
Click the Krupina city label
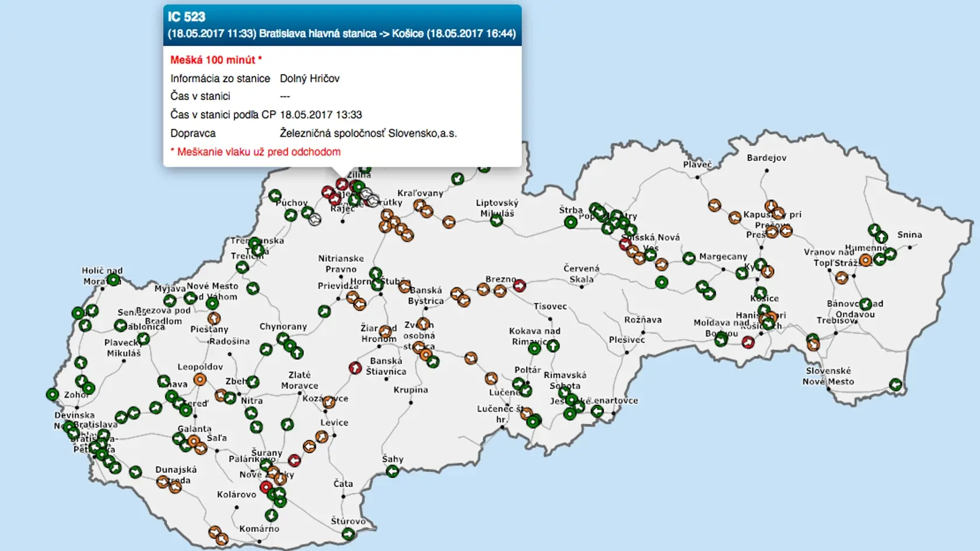(x=411, y=390)
